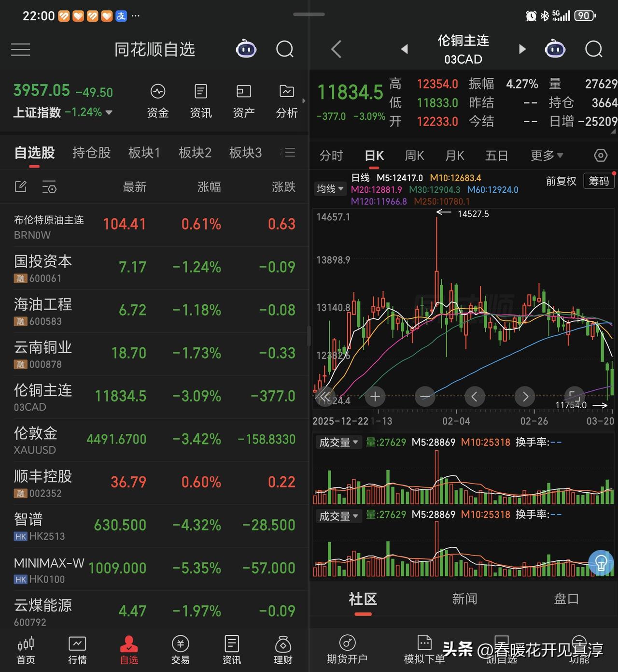Toggle the 筹码 chip distribution view

pos(599,181)
